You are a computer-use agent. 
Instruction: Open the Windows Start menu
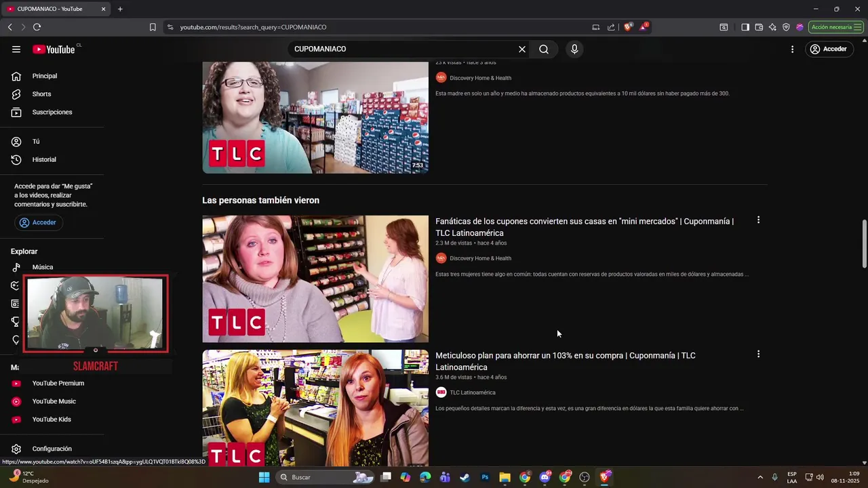(264, 477)
